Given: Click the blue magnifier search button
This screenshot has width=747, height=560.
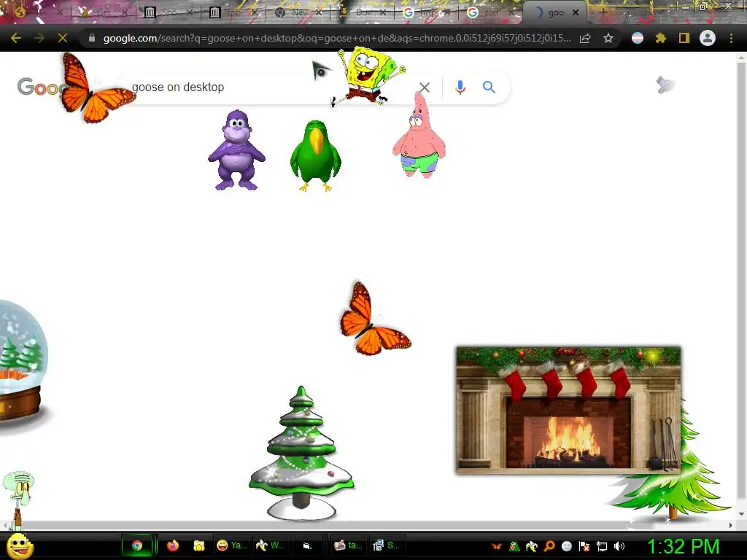Looking at the screenshot, I should point(489,87).
